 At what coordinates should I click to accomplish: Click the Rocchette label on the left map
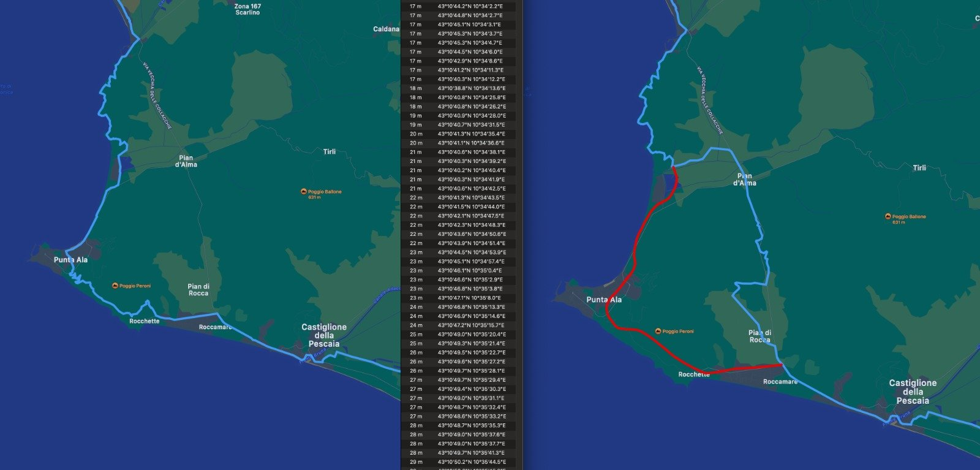tap(145, 321)
